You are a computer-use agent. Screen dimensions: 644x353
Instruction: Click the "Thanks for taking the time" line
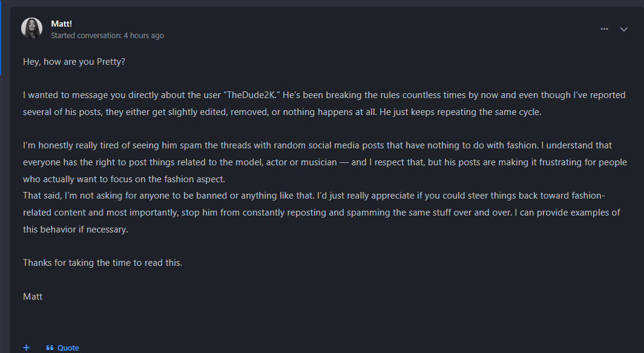pos(102,263)
